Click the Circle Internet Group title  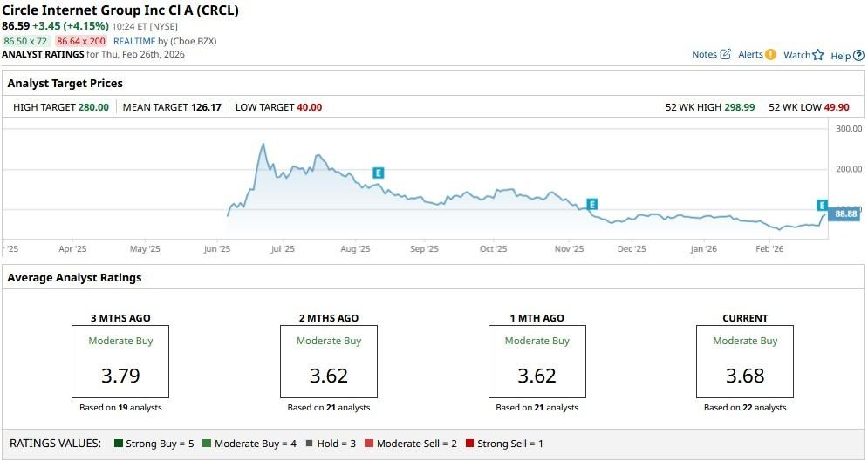[120, 10]
